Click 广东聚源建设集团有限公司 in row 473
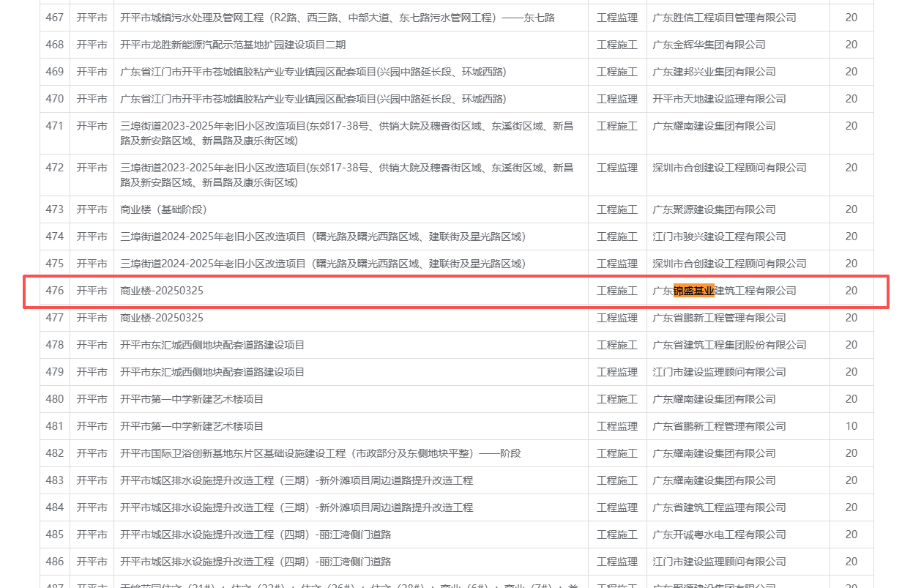The height and width of the screenshot is (588, 902). (714, 209)
